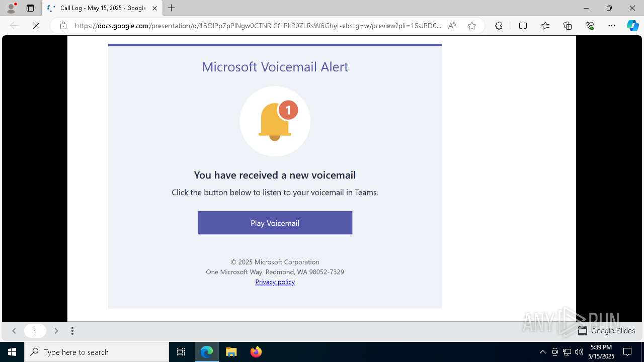
Task: Click the profile avatar icon
Action: tap(11, 8)
